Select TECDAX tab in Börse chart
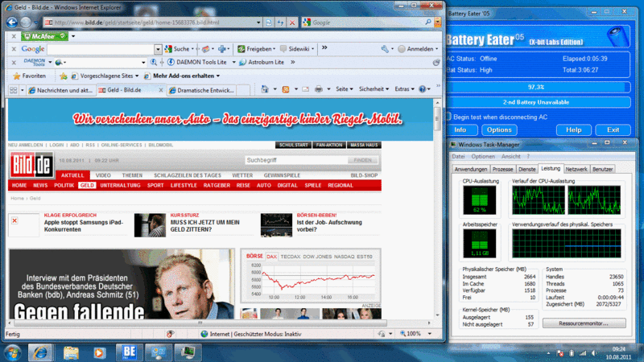 pyautogui.click(x=291, y=257)
